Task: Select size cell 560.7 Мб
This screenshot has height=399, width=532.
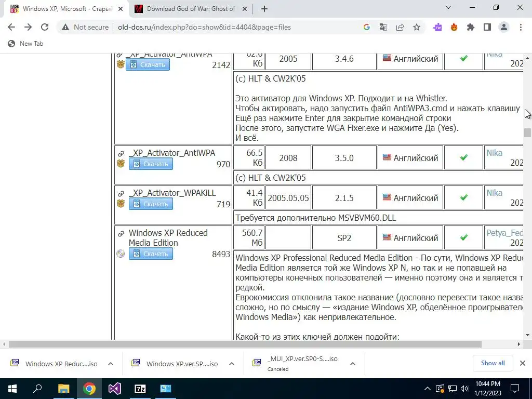Action: (249, 237)
